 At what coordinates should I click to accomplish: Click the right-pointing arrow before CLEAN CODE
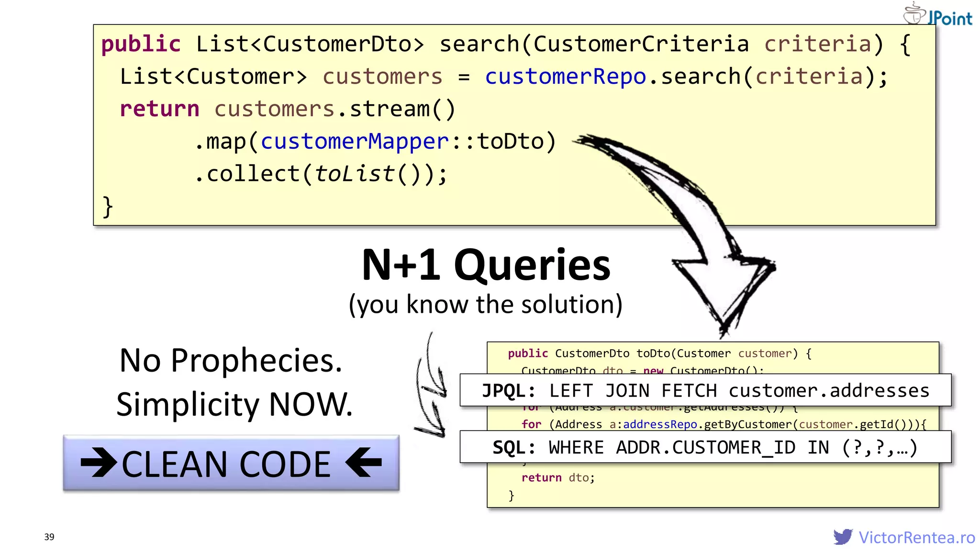point(99,463)
